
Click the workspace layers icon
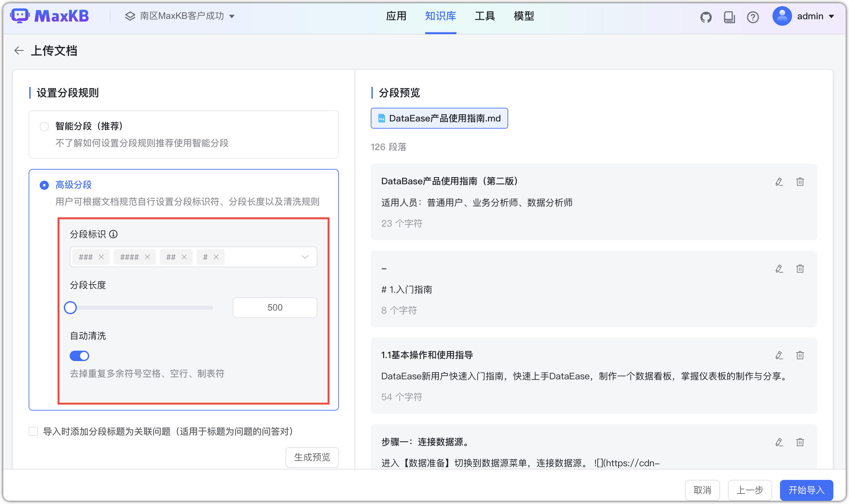point(130,16)
